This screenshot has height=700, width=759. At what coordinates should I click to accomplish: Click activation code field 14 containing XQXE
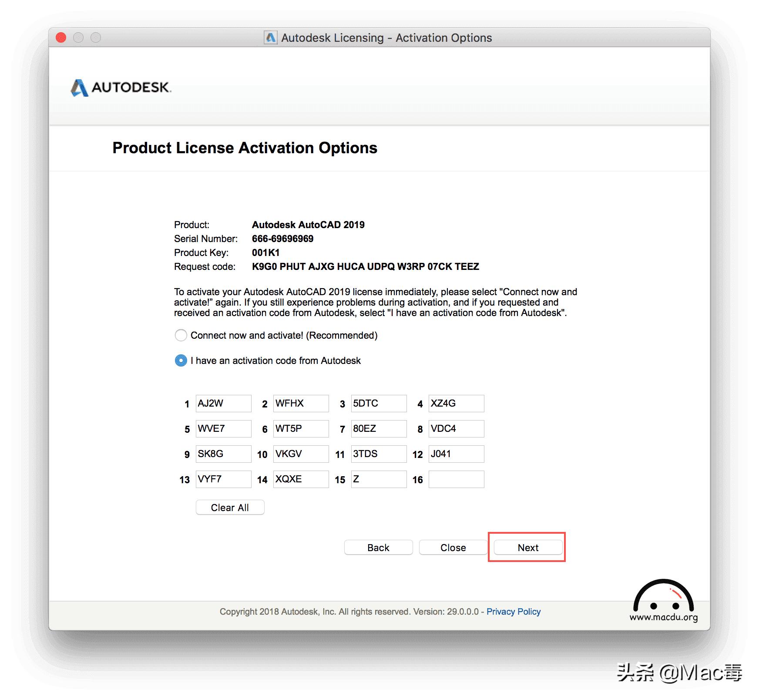point(301,479)
